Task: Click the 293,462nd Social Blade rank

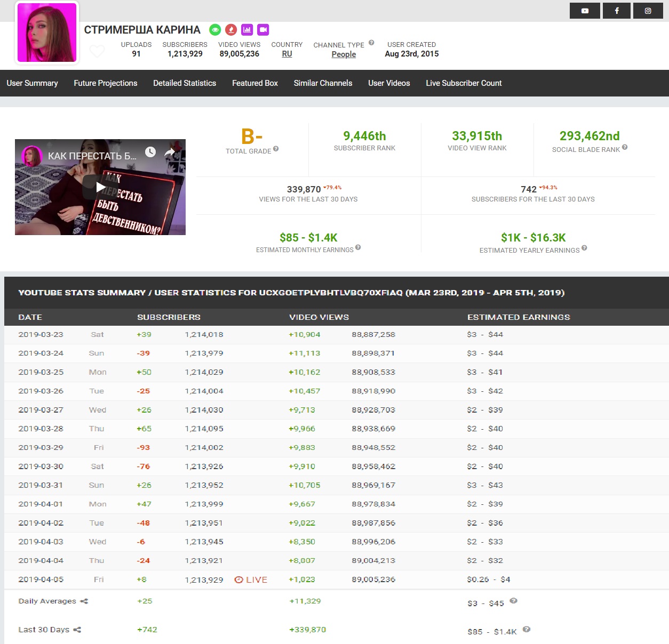Action: (x=590, y=136)
